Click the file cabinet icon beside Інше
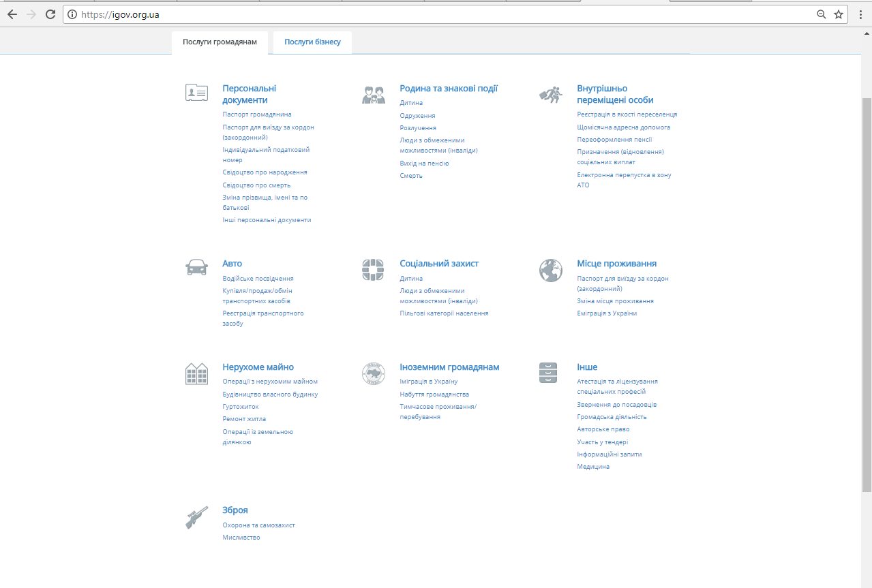The width and height of the screenshot is (872, 588). [x=548, y=373]
